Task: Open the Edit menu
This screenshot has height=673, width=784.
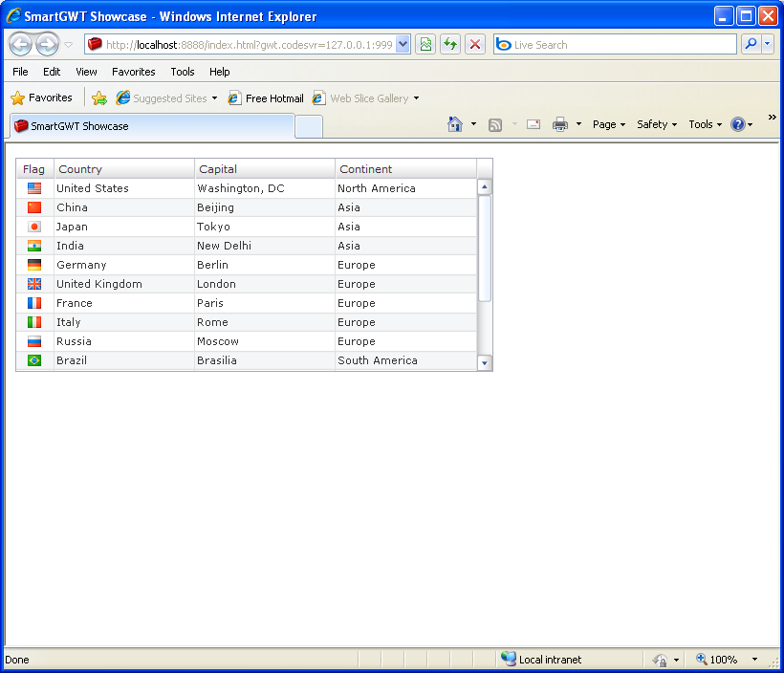Action: tap(52, 72)
